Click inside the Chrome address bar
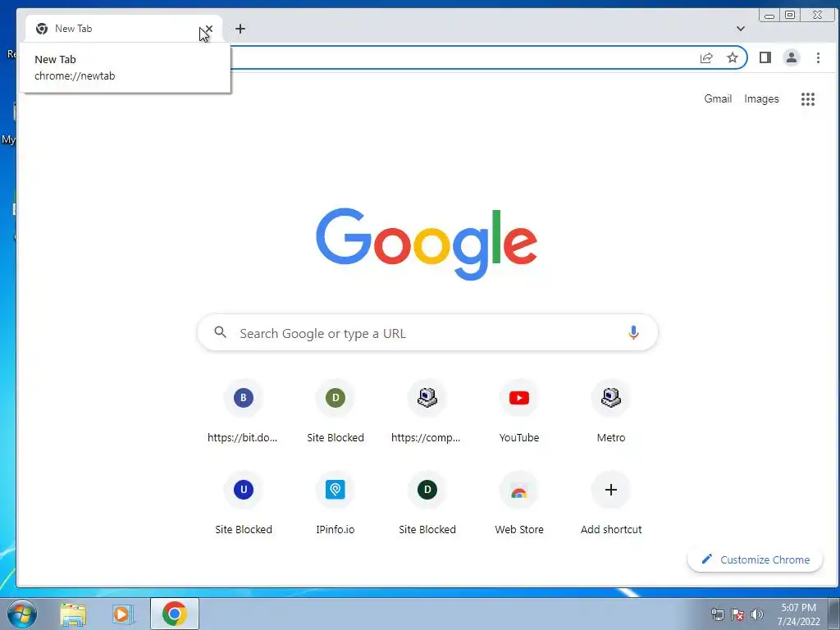This screenshot has width=840, height=630. [x=461, y=58]
